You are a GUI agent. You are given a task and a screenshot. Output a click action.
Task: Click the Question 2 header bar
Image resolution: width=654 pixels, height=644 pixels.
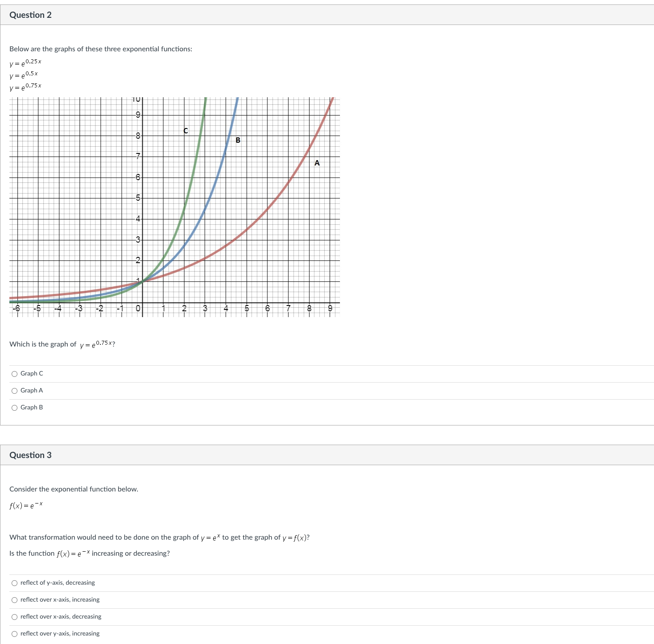(x=31, y=15)
